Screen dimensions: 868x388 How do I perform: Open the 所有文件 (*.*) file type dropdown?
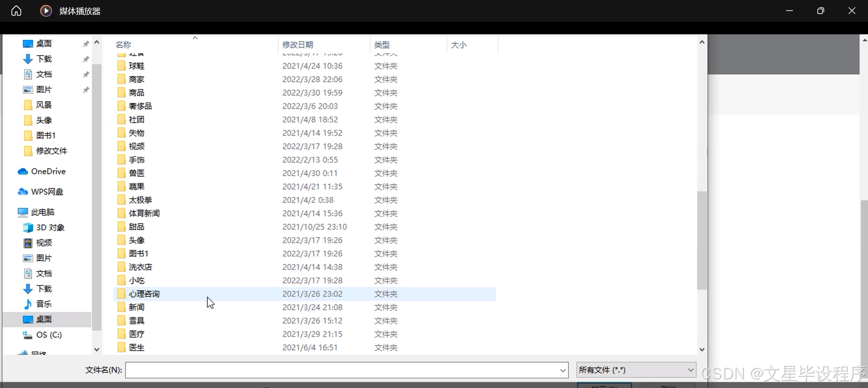pyautogui.click(x=636, y=370)
